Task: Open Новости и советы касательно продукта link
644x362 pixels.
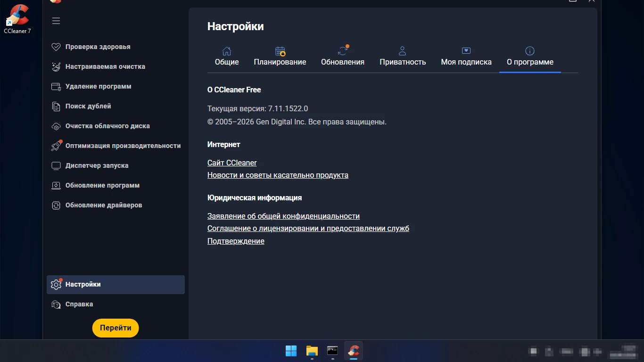Action: 278,175
